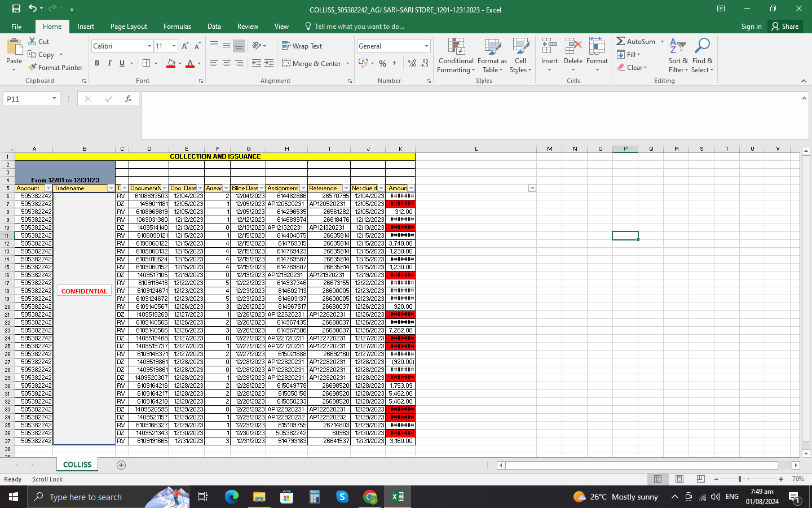Toggle Italic formatting
This screenshot has height=508, width=812.
109,63
